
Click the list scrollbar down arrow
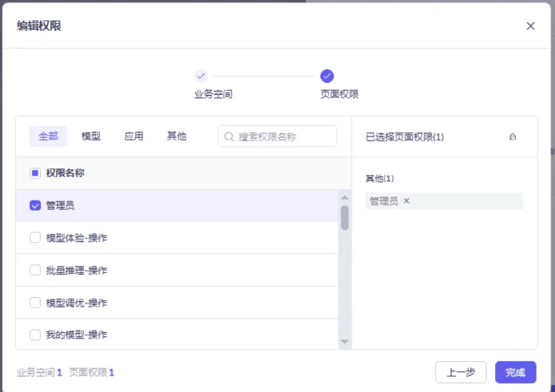[344, 341]
